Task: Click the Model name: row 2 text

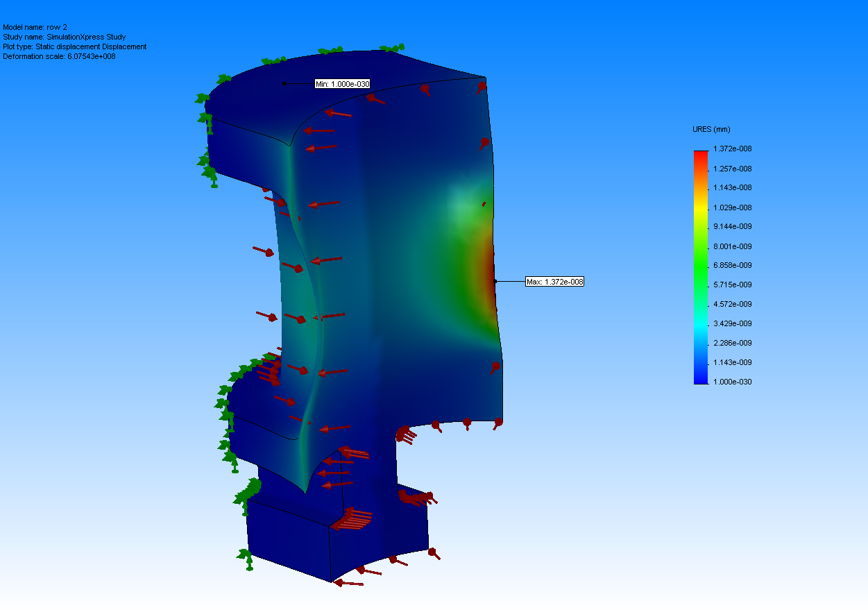Action: tap(35, 27)
